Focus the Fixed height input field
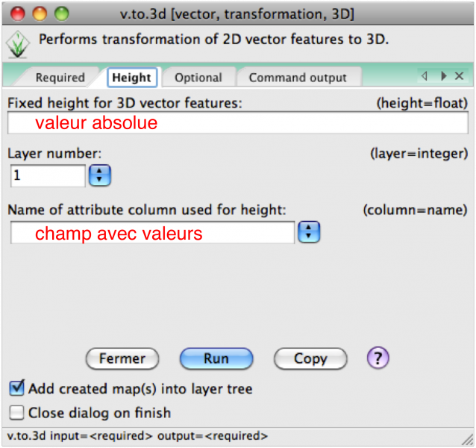Viewport: 476px width, 448px height. click(x=237, y=123)
